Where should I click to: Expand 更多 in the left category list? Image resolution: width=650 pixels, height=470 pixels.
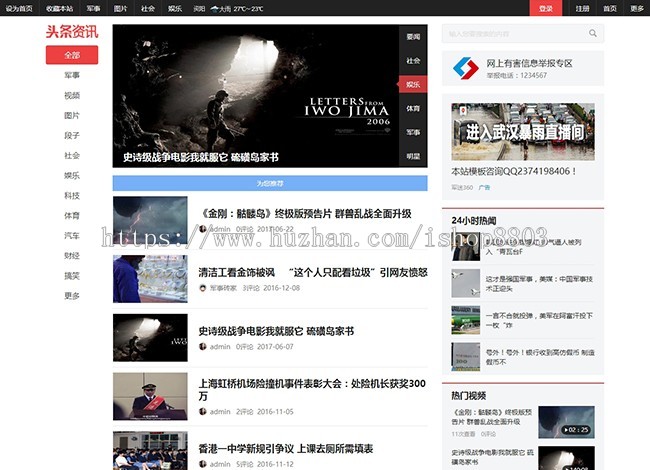72,296
